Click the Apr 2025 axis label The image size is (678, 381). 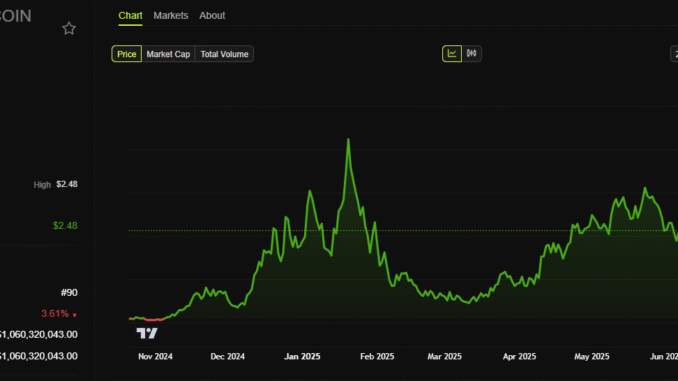(519, 356)
